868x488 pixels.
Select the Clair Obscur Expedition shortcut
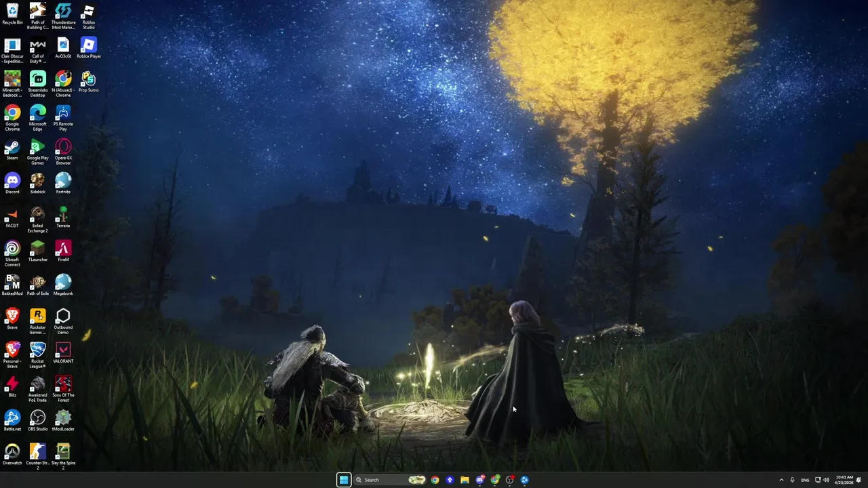[x=12, y=51]
